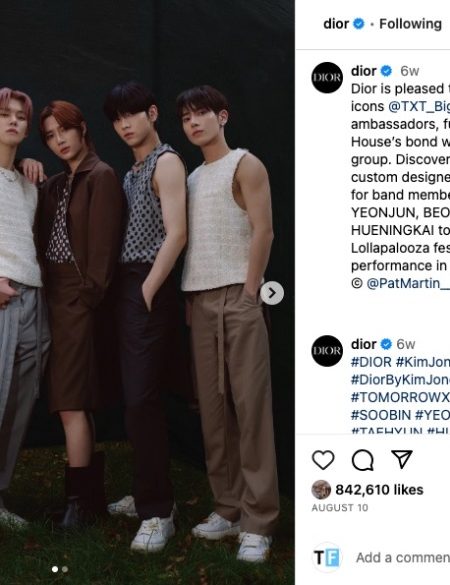This screenshot has height=585, width=450.
Task: Click the group photo of the band
Action: pyautogui.click(x=147, y=292)
